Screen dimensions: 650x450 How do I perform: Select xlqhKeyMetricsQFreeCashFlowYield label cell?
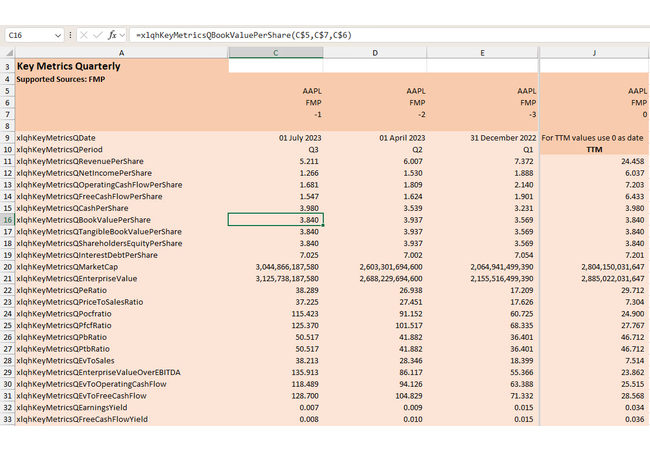click(121, 419)
